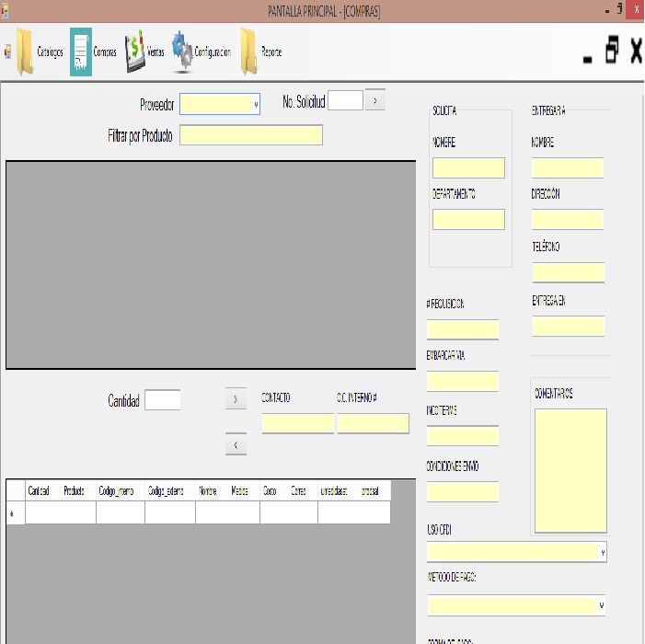
Task: Expand the Proveedor dropdown
Action: click(256, 105)
